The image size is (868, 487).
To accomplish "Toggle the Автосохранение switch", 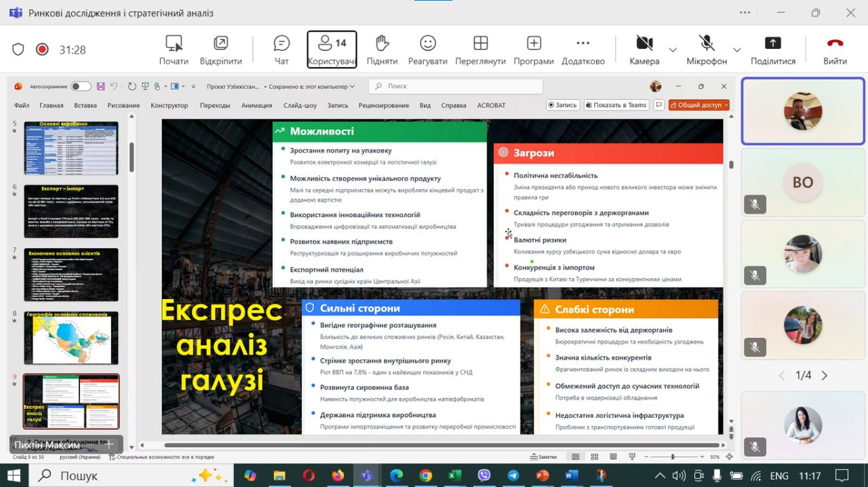I will (81, 86).
